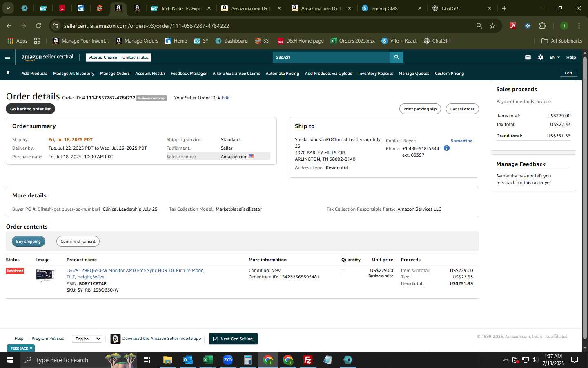The height and width of the screenshot is (368, 588).
Task: Click the Print packing slip button
Action: click(x=420, y=109)
